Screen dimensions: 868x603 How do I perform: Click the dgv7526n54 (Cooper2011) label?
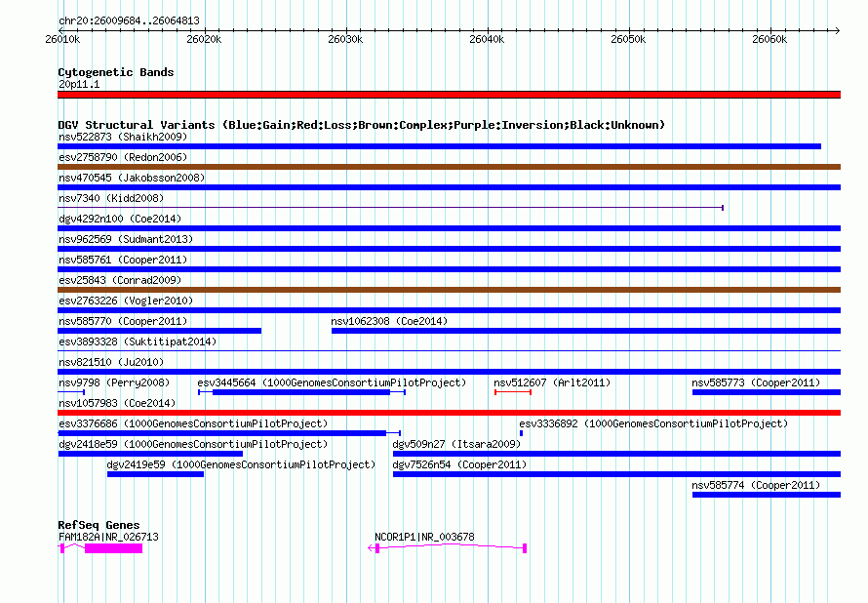click(x=459, y=464)
